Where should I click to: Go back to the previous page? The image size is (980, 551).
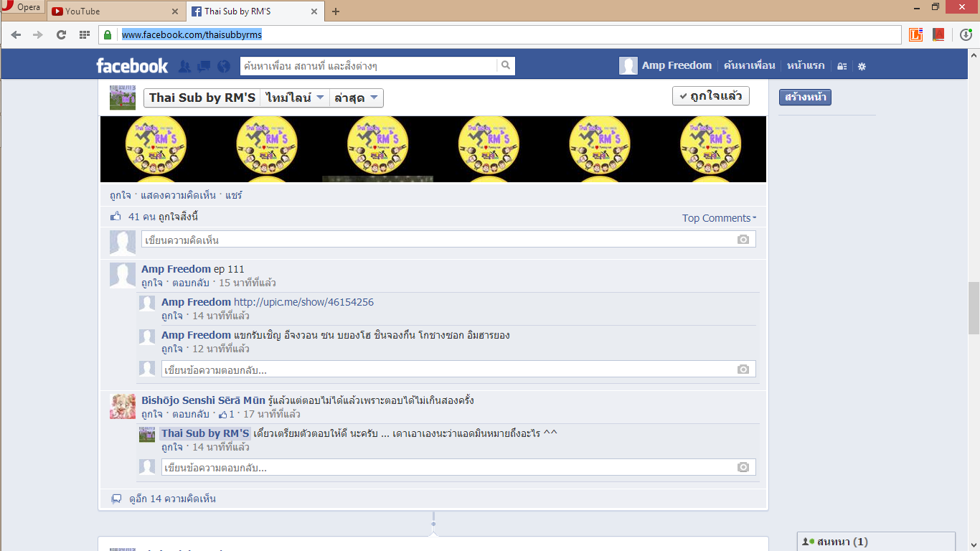tap(16, 34)
